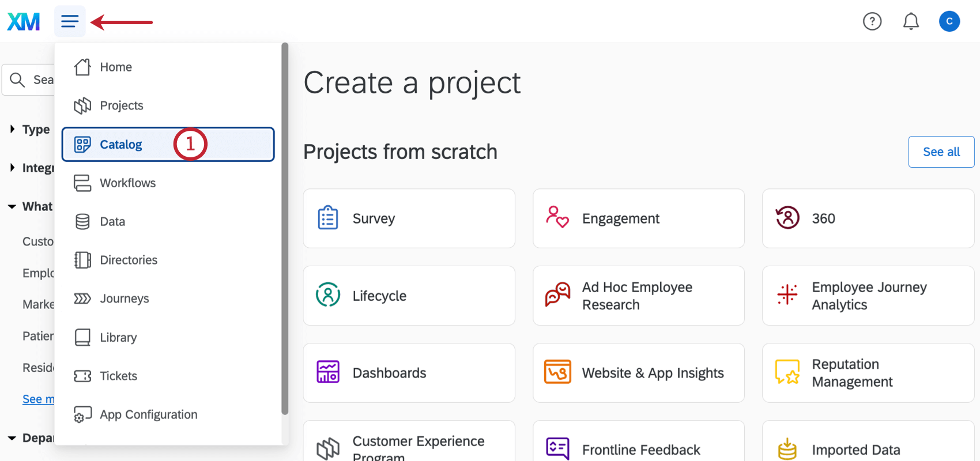Click the hamburger navigation menu icon

coord(70,22)
